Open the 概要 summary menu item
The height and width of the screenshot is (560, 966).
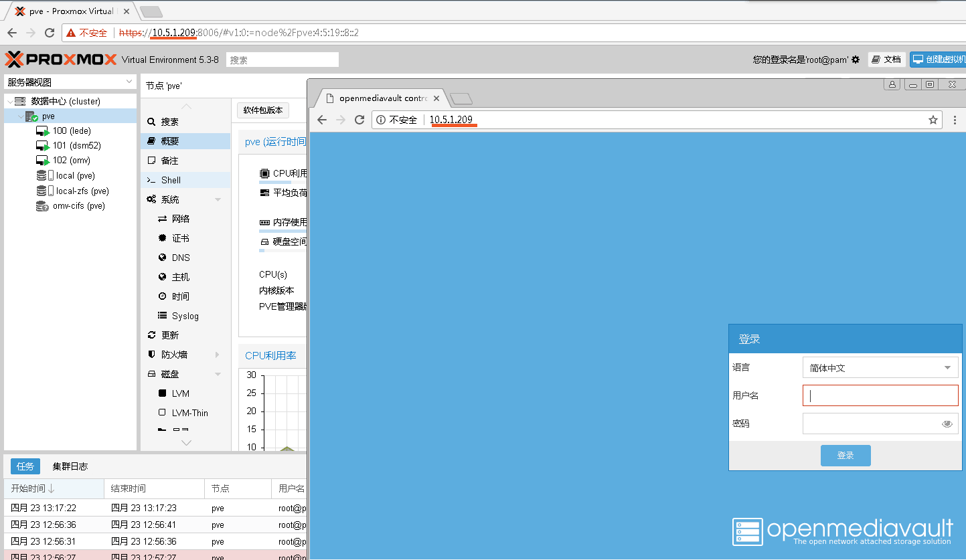pyautogui.click(x=185, y=141)
